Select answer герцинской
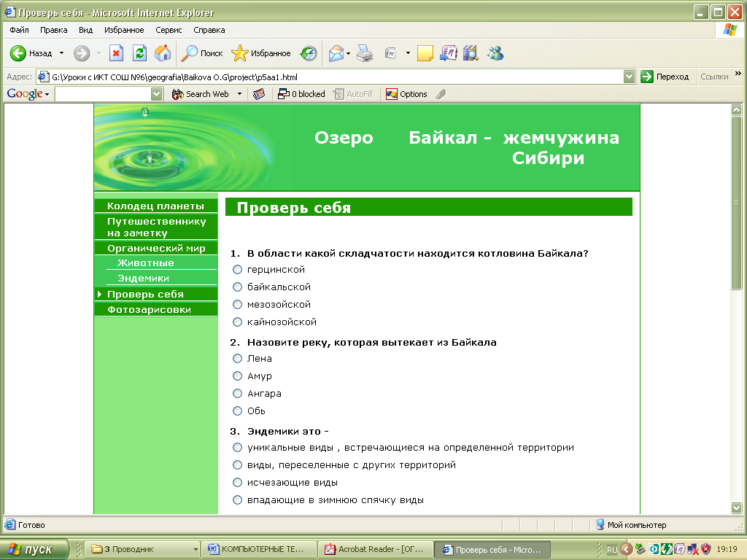Image resolution: width=747 pixels, height=560 pixels. click(237, 270)
